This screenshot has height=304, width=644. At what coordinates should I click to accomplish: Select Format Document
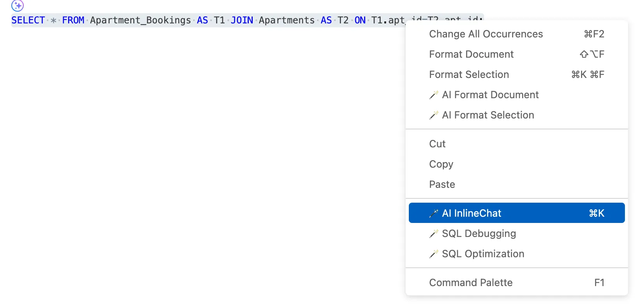click(471, 54)
